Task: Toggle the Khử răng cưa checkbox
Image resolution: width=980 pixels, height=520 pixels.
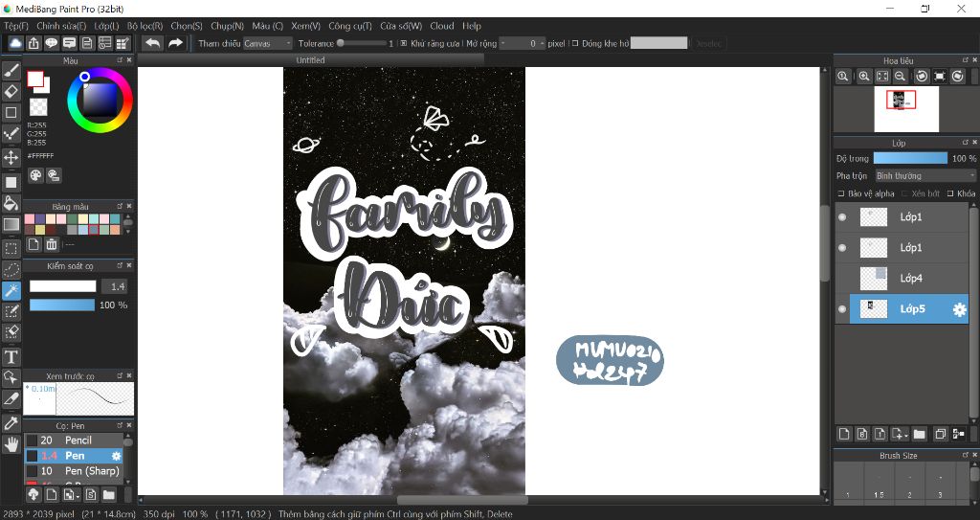Action: 404,43
